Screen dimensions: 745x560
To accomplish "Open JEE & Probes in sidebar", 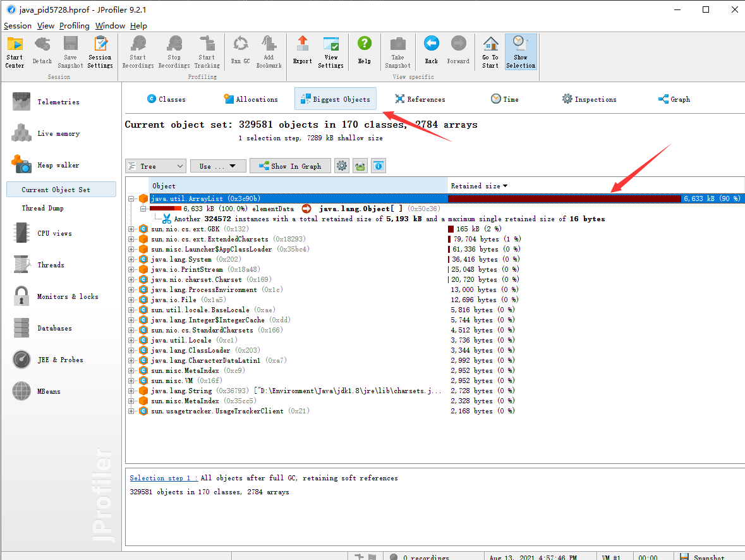I will [x=48, y=360].
